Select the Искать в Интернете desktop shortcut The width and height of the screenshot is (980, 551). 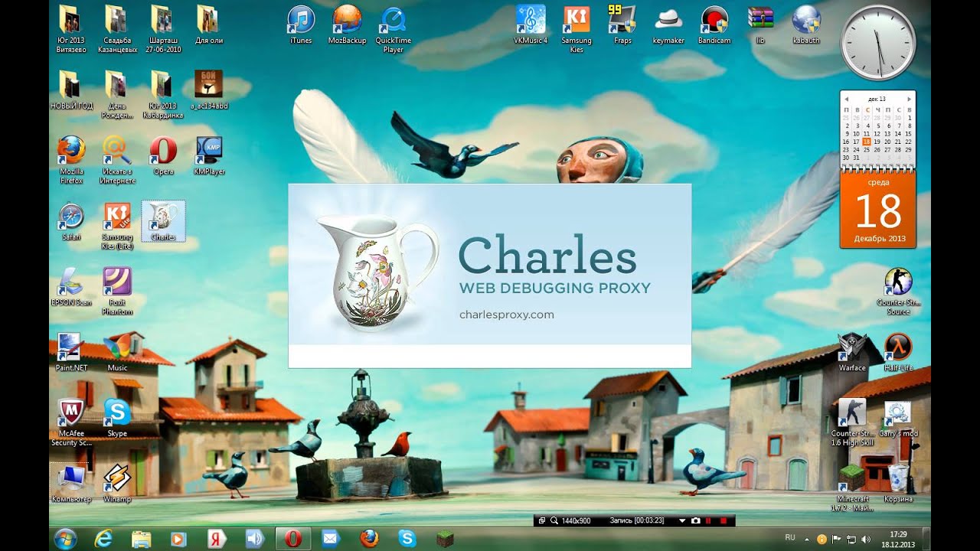tap(117, 161)
